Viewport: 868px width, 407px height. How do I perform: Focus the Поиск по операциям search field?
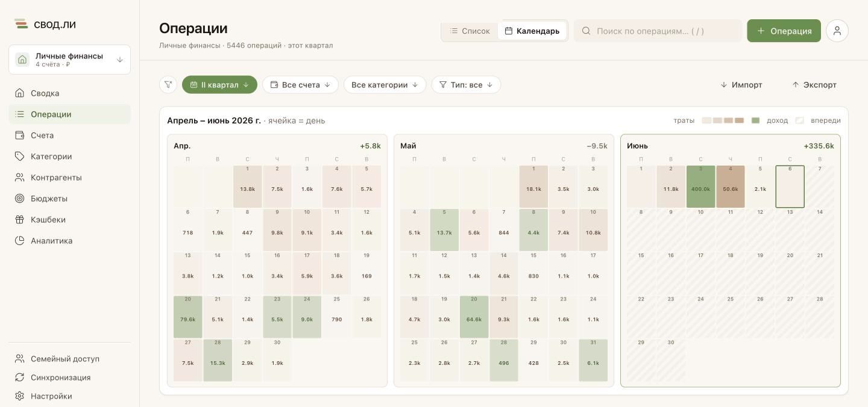coord(658,31)
